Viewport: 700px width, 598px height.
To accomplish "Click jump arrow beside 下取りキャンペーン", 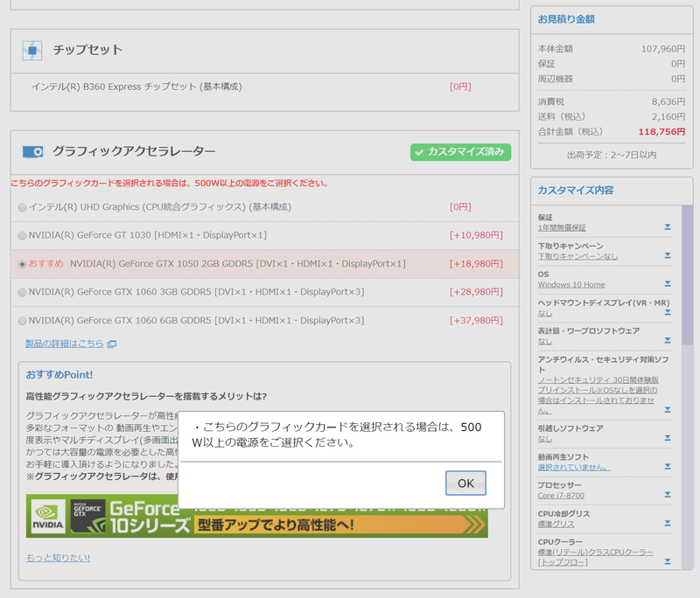I will point(668,255).
